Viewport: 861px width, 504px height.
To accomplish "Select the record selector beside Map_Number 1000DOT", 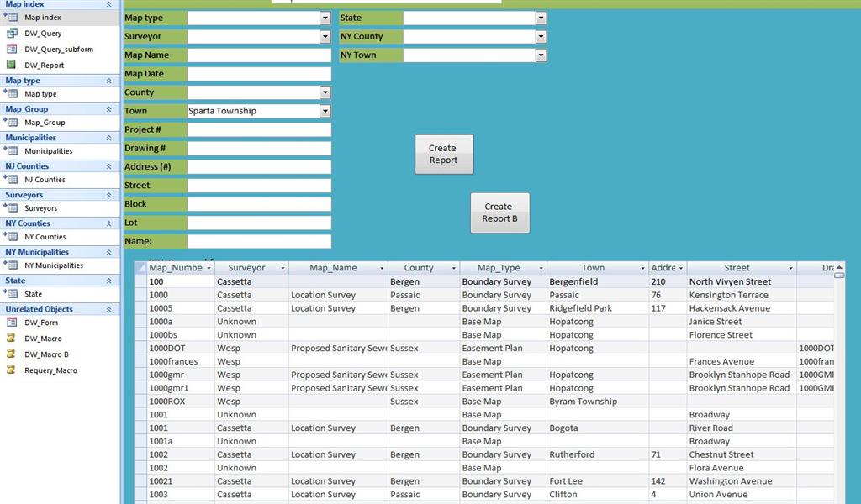I will (140, 348).
